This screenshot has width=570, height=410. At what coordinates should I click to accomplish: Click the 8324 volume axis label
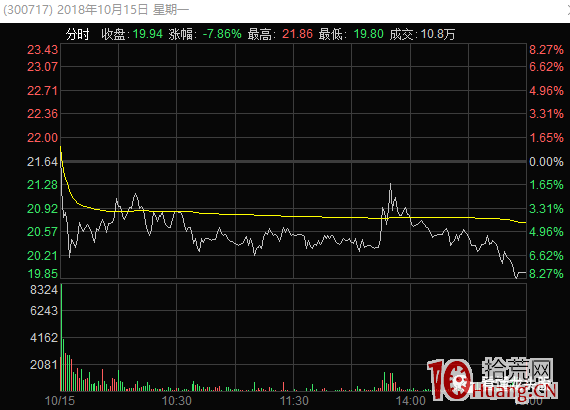44,290
